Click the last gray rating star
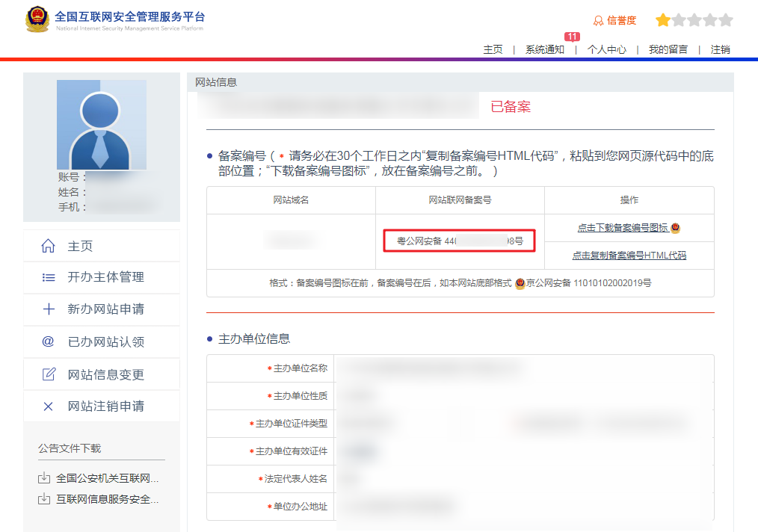 click(x=725, y=20)
